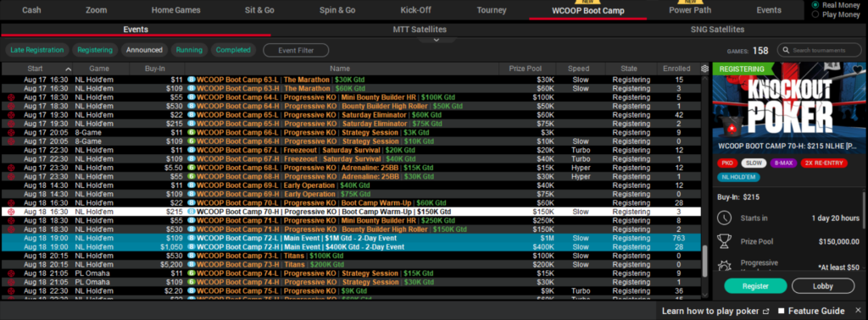Toggle the Running filter chip

tap(189, 50)
